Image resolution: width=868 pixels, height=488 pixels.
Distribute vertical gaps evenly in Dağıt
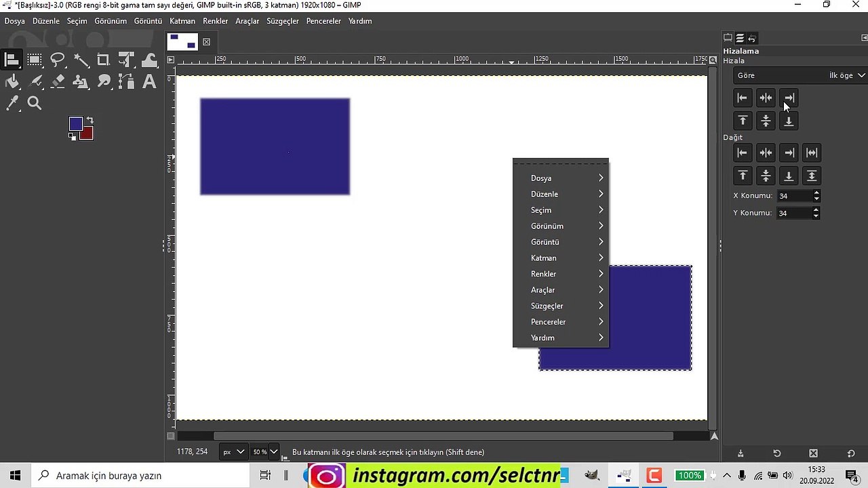pos(812,176)
